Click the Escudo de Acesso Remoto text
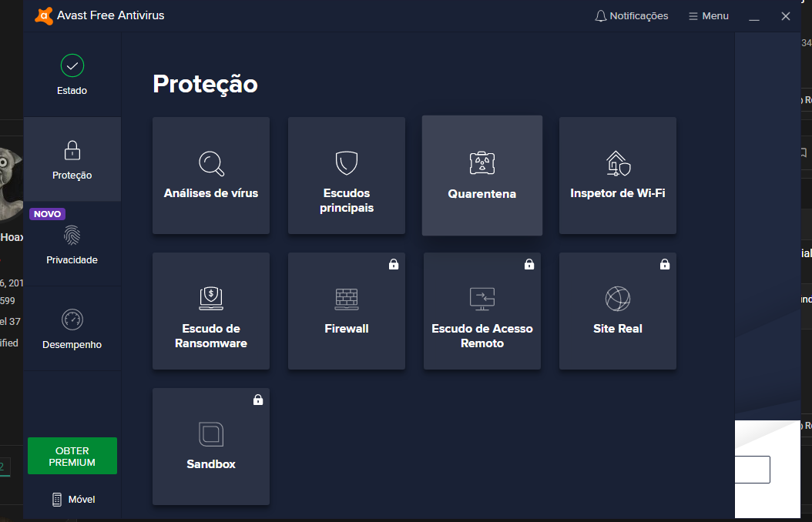The width and height of the screenshot is (812, 522). click(x=482, y=336)
